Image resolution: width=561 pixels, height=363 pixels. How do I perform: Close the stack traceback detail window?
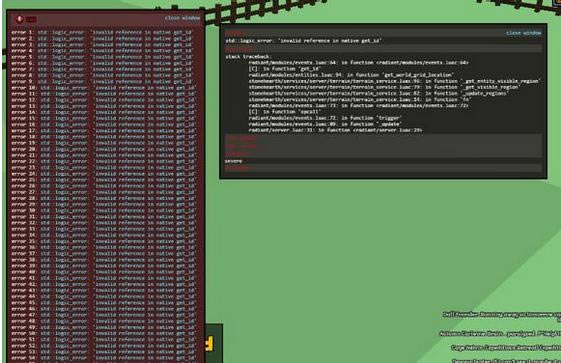click(x=523, y=33)
